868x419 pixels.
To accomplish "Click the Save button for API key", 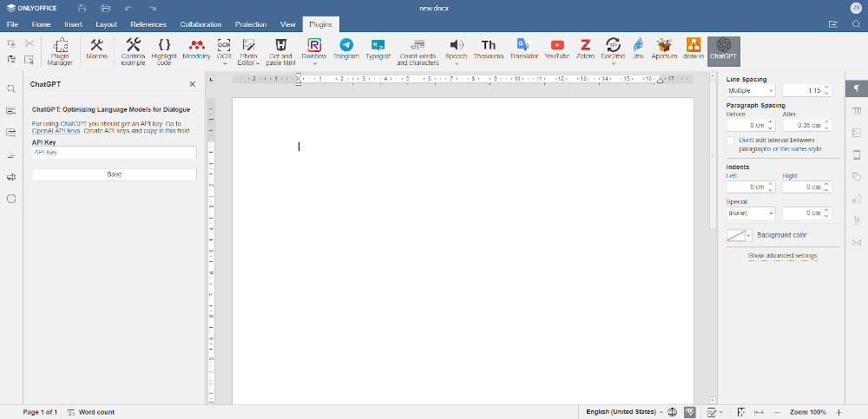I will pyautogui.click(x=115, y=174).
